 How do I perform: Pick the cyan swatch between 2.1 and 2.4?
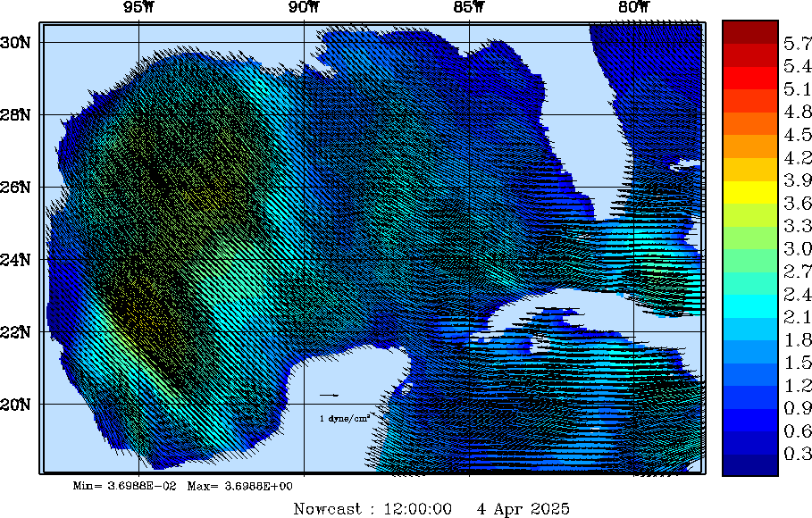click(750, 306)
